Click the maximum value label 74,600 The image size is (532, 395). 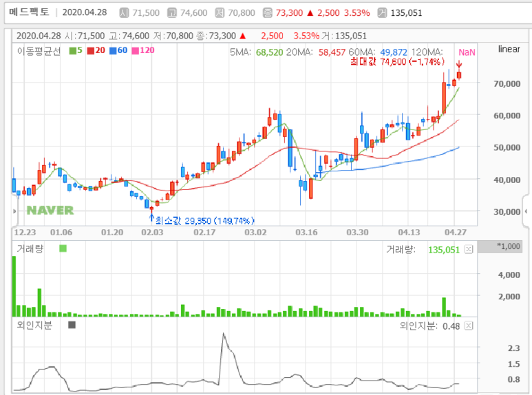click(x=397, y=62)
